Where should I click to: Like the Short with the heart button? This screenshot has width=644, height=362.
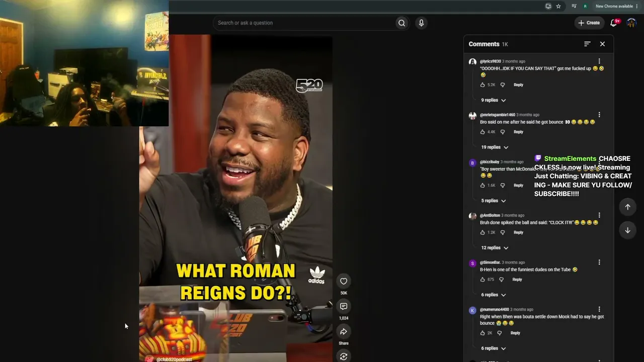[x=344, y=281]
